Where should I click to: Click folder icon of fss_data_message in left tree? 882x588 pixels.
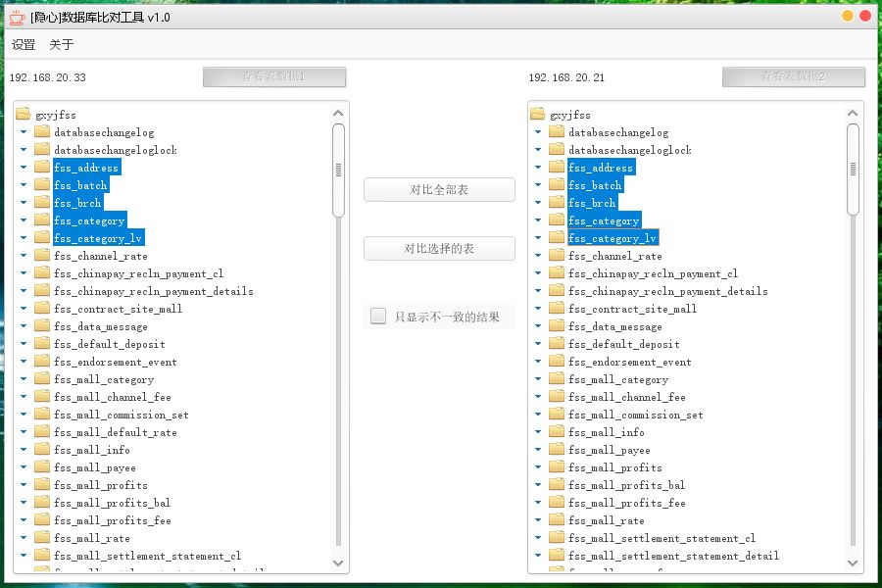42,325
